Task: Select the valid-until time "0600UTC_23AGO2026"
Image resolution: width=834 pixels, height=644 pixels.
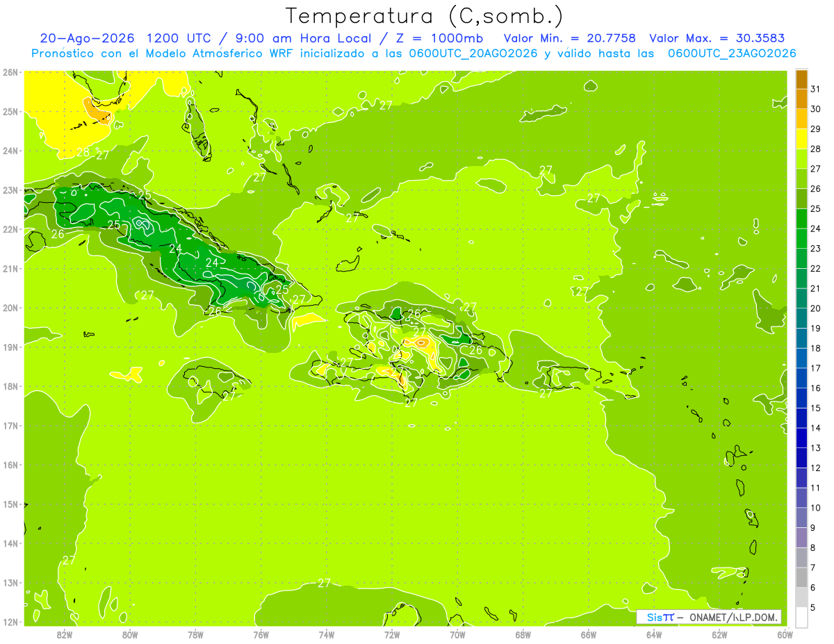Action: (732, 53)
